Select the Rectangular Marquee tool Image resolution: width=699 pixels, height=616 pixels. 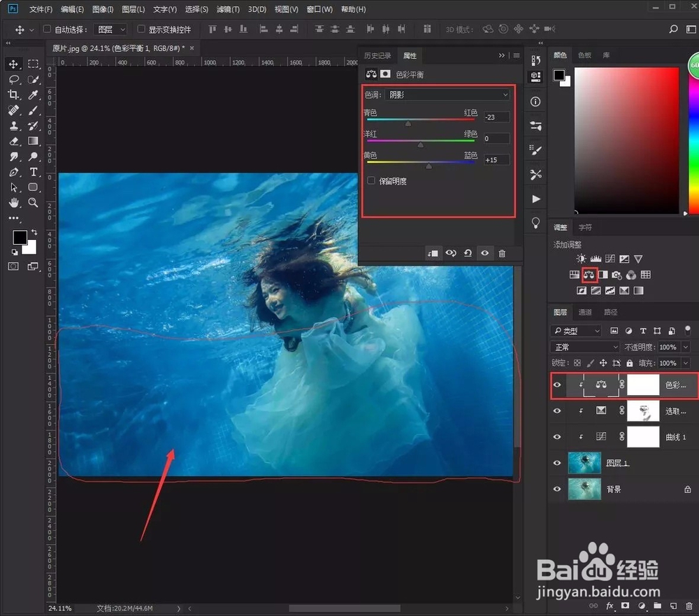tap(33, 64)
